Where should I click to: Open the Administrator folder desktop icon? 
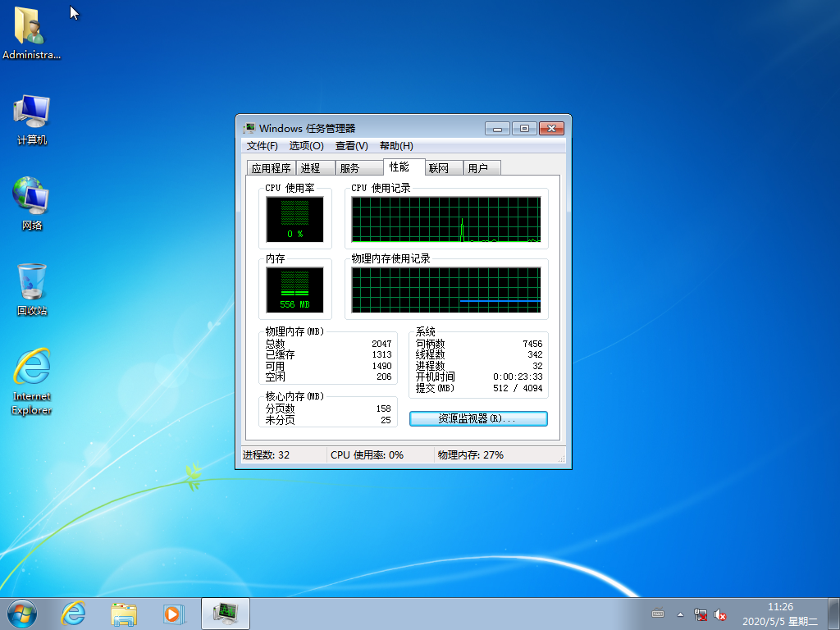(x=31, y=32)
